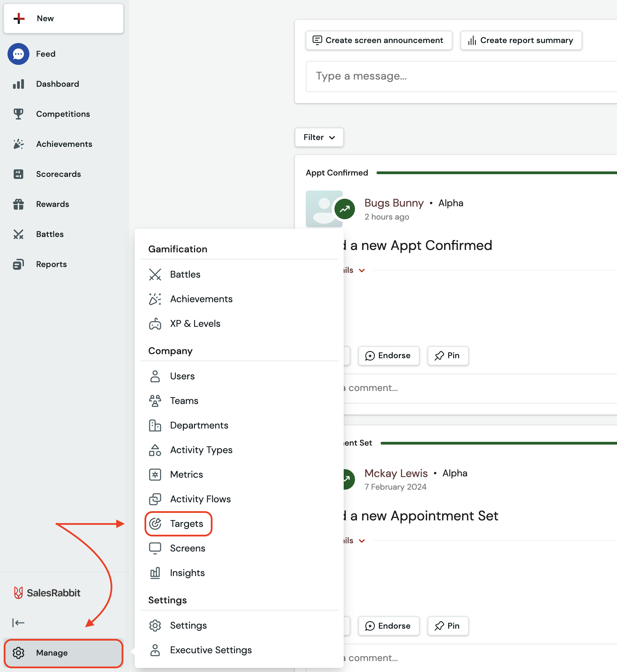Click Create screen announcement button
This screenshot has height=672, width=617.
379,40
